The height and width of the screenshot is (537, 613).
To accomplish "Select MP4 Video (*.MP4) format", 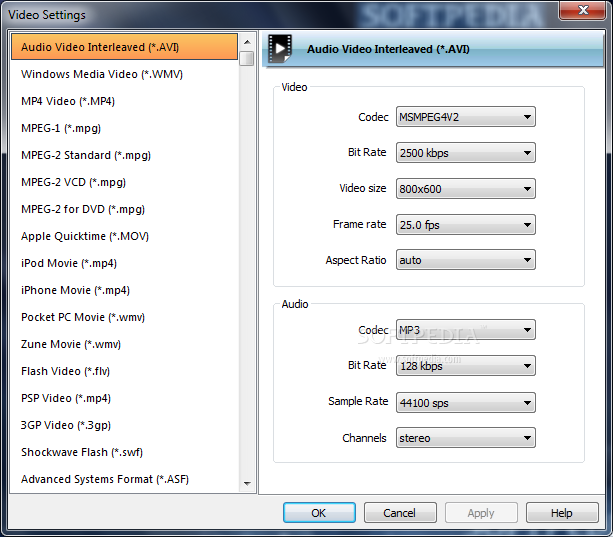I will coord(124,101).
